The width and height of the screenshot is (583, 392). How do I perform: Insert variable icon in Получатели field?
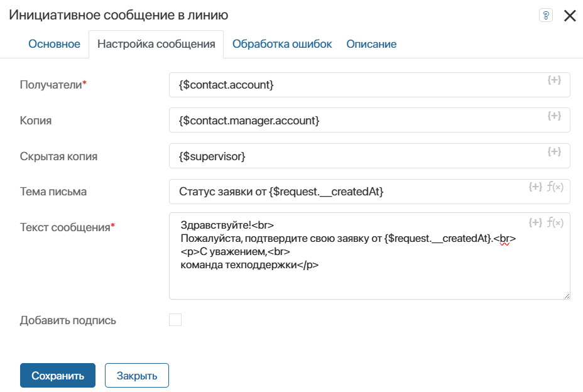[554, 80]
